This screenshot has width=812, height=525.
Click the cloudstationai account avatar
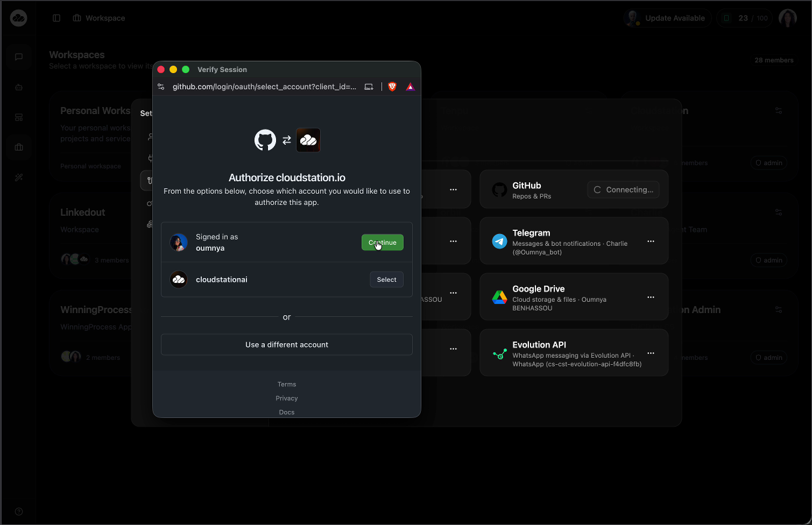179,280
